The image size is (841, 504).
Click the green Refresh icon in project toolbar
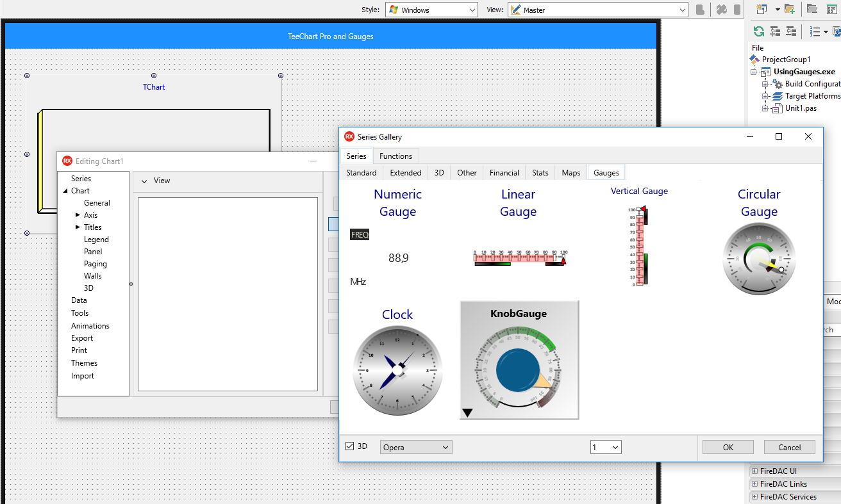coord(759,31)
